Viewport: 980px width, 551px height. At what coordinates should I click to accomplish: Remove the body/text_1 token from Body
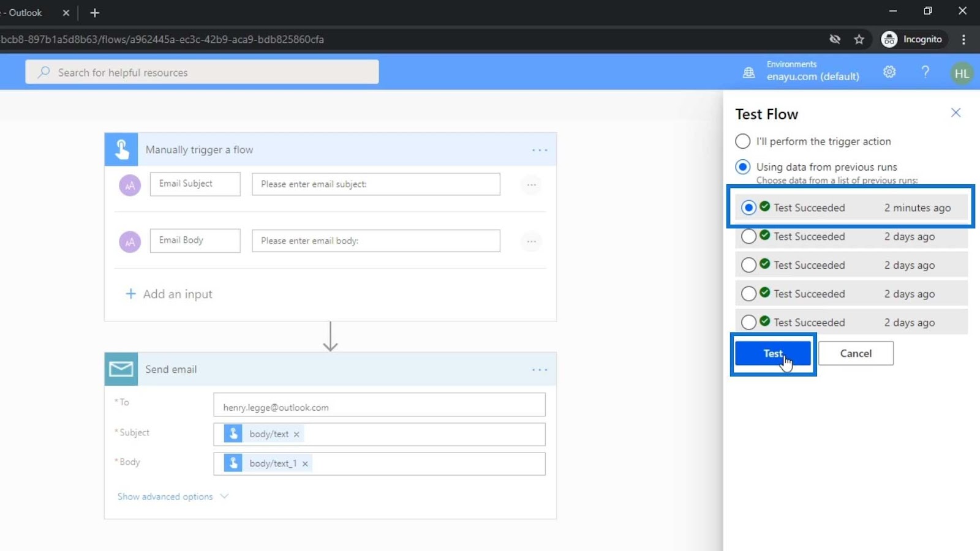tap(305, 463)
